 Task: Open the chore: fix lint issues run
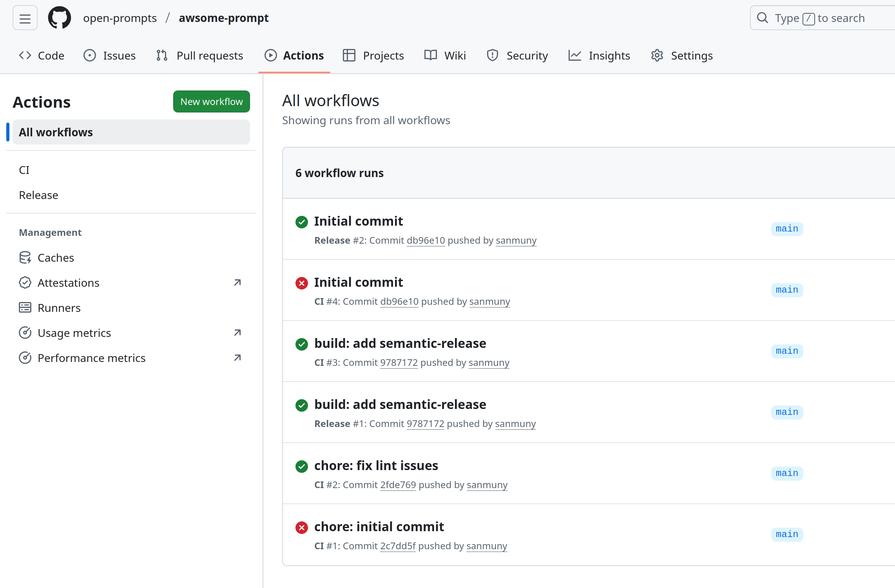[x=376, y=465]
